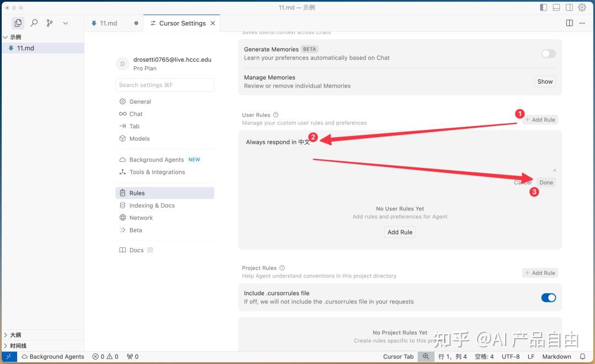Image resolution: width=595 pixels, height=364 pixels.
Task: Enable the Generate Memories toggle
Action: [x=548, y=53]
